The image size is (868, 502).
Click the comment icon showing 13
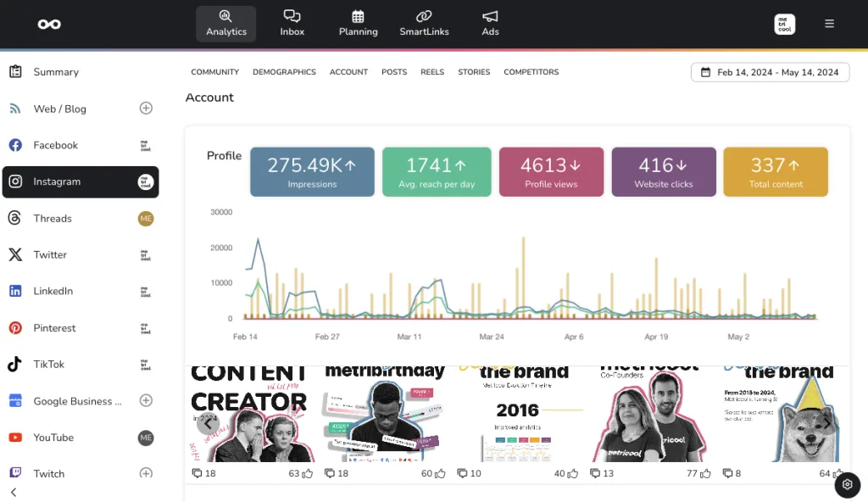pyautogui.click(x=595, y=473)
